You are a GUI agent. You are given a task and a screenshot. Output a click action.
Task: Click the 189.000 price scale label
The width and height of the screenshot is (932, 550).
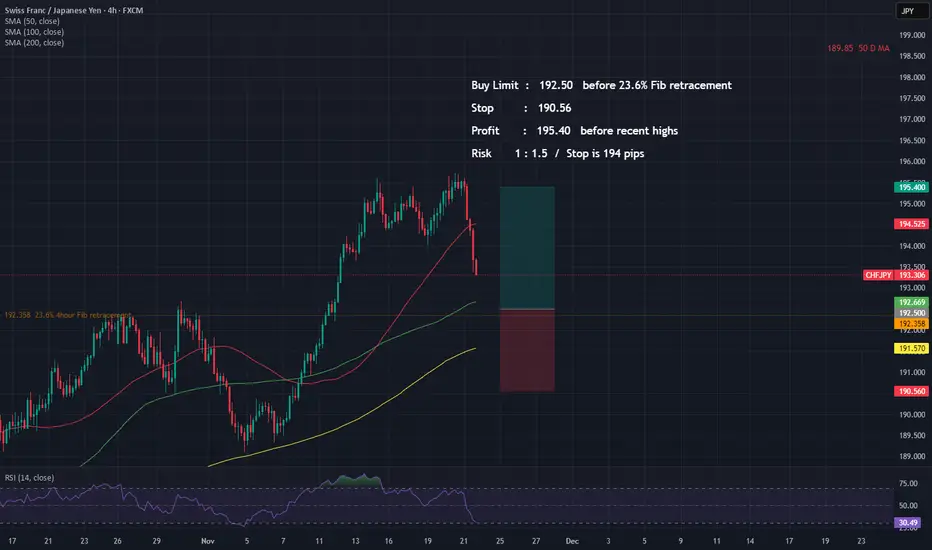[x=912, y=457]
